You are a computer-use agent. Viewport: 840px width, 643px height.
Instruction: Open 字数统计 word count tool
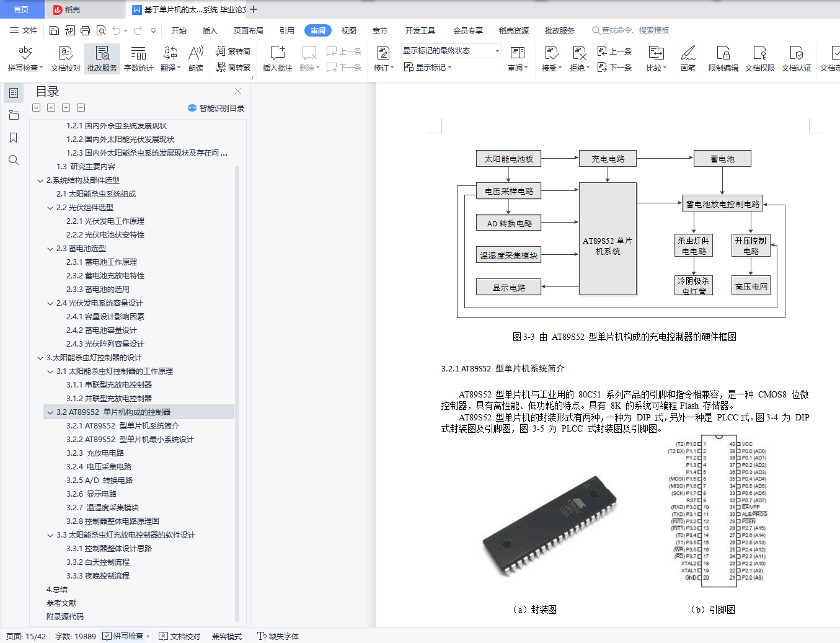pos(139,59)
